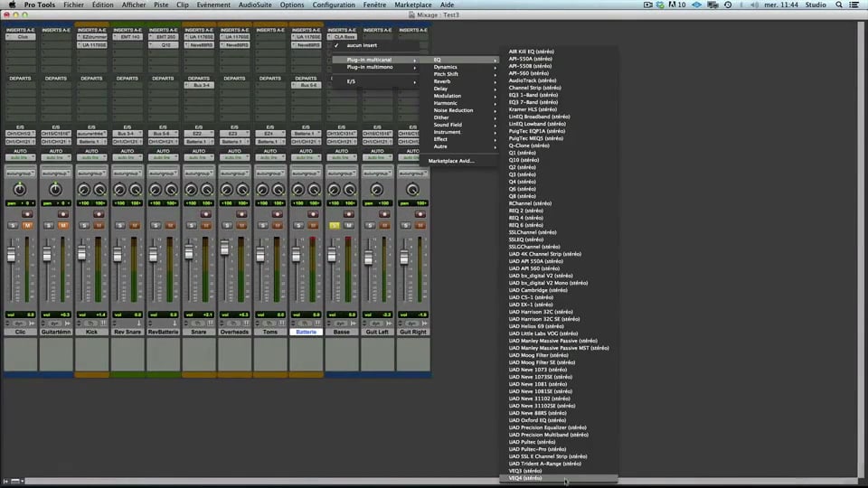Image resolution: width=868 pixels, height=488 pixels.
Task: Click the EMT 140 insert on Rev Snare
Action: [127, 37]
